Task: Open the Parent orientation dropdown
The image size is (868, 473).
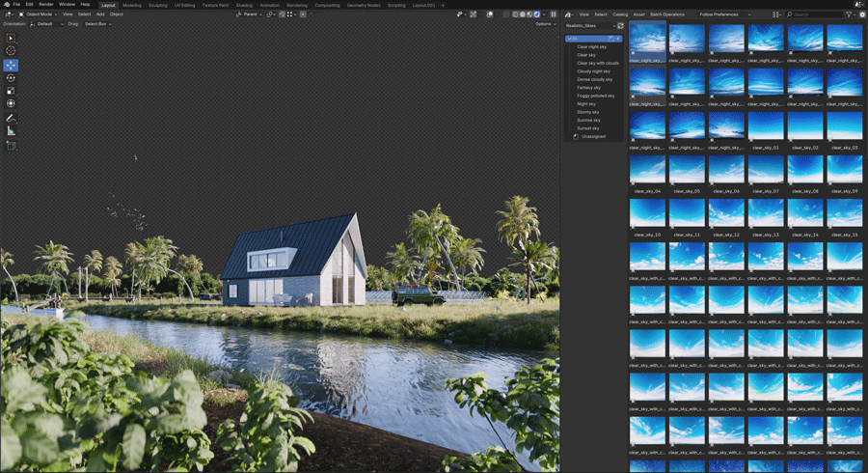Action: coord(249,14)
